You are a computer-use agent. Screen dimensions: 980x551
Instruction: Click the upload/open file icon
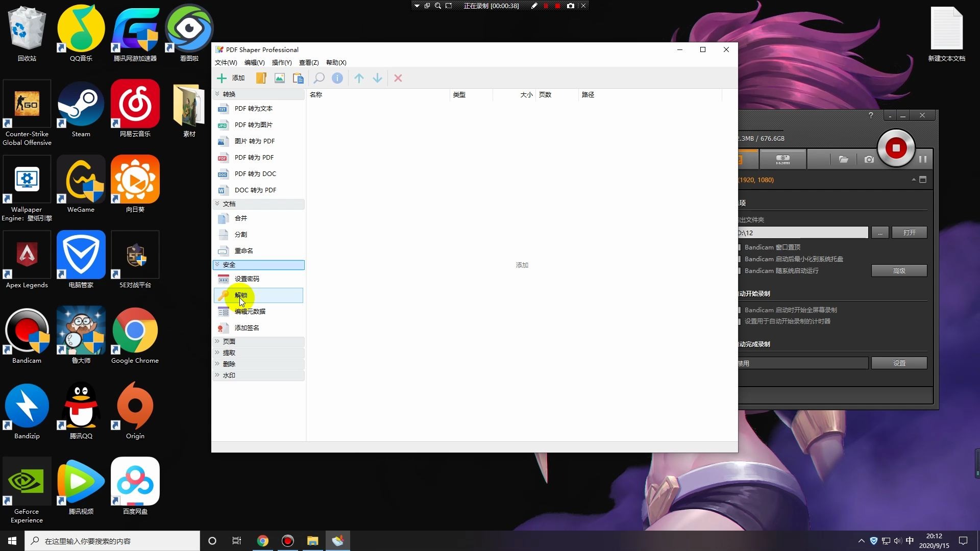tap(261, 78)
